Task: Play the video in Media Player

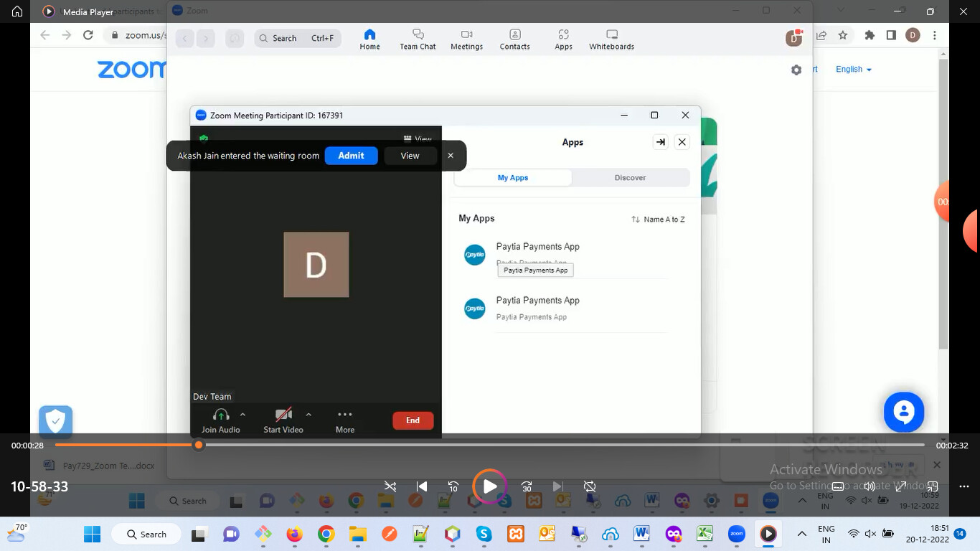Action: [489, 486]
